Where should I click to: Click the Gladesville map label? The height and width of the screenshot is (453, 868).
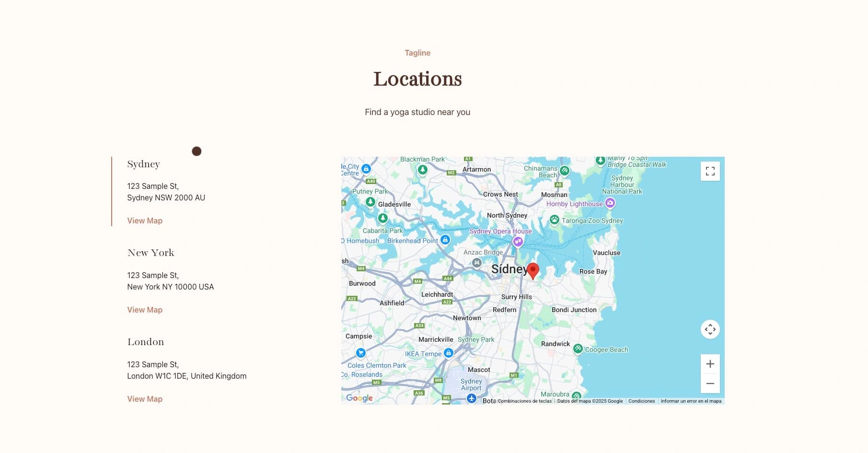(x=394, y=204)
